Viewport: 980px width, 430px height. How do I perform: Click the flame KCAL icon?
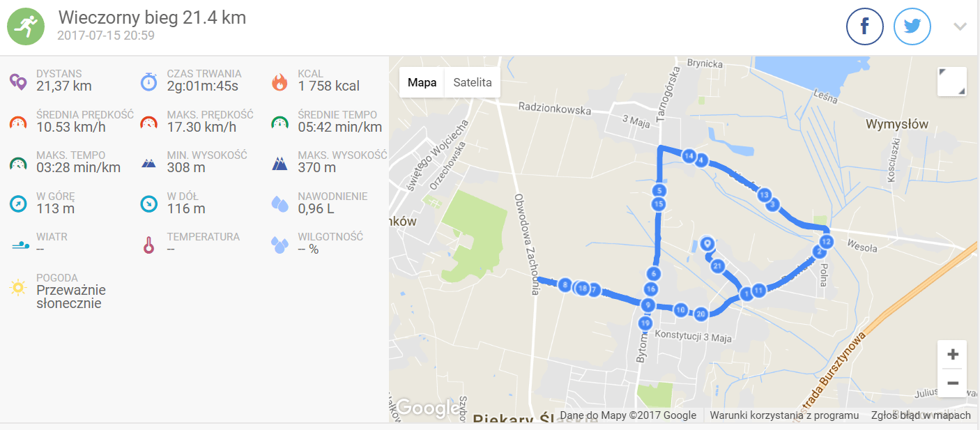tap(280, 82)
